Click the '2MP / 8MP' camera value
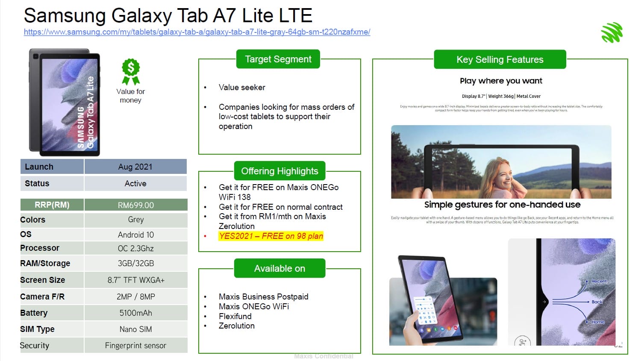 pyautogui.click(x=136, y=296)
